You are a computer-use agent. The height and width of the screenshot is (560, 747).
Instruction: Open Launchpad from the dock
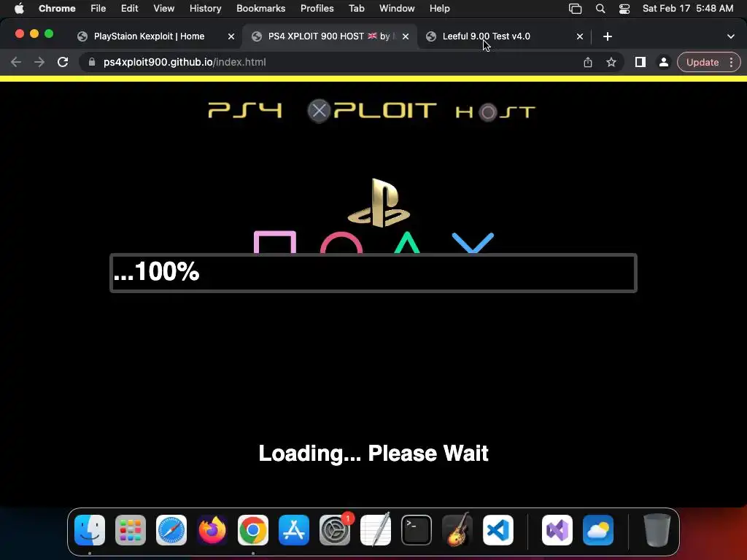[x=131, y=530]
